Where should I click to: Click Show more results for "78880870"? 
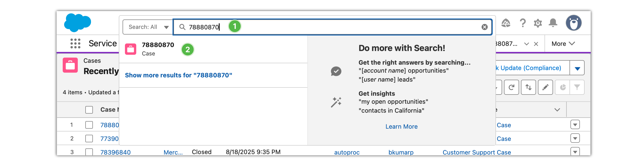178,75
